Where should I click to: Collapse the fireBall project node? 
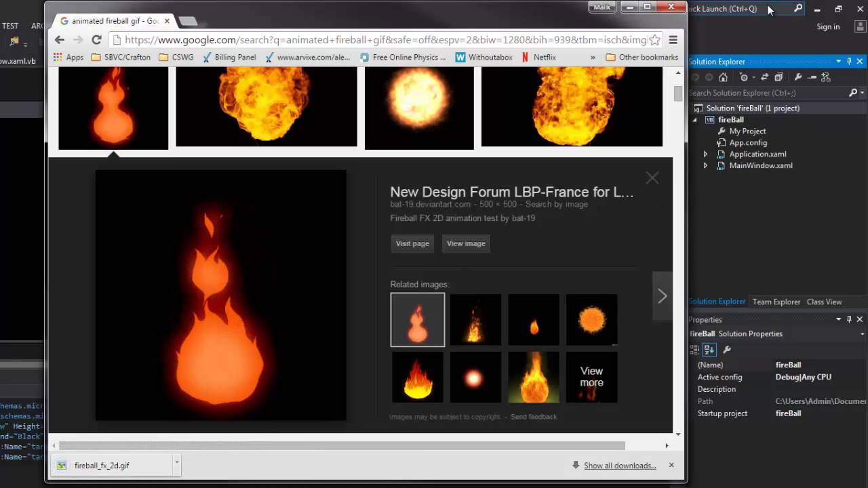(x=694, y=120)
